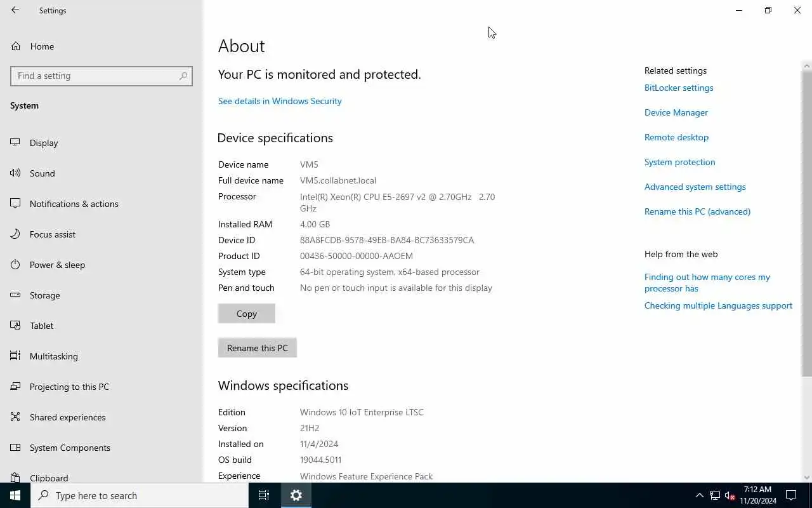The height and width of the screenshot is (508, 812).
Task: Click the Product ID value 00436-50000-00000-AAOEM
Action: [x=357, y=256]
